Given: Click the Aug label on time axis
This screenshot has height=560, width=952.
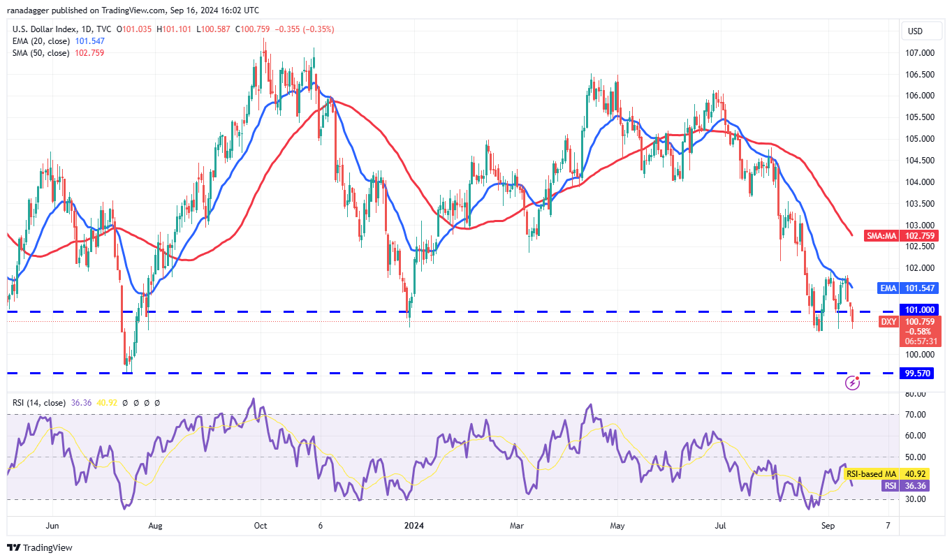Looking at the screenshot, I should (155, 524).
